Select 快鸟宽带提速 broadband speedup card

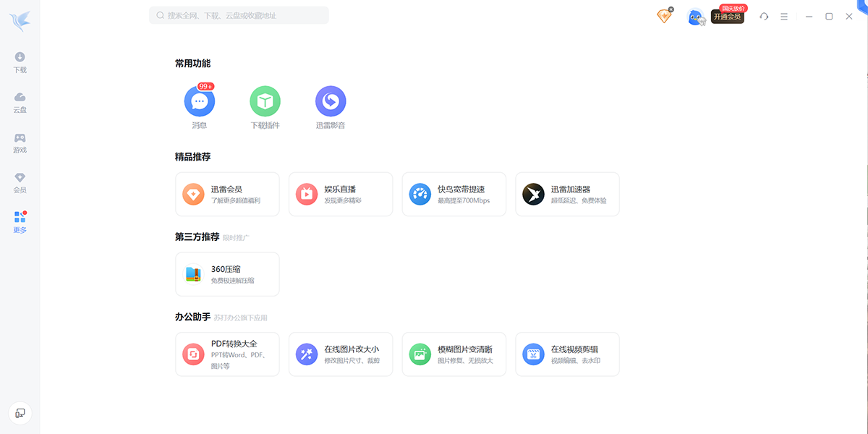click(x=454, y=194)
